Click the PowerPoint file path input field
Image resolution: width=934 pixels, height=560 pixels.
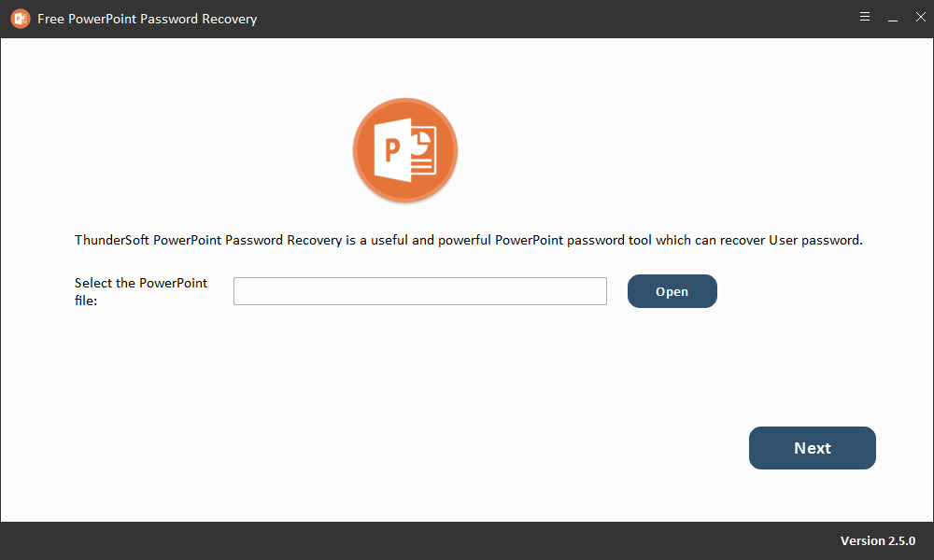[x=419, y=291]
